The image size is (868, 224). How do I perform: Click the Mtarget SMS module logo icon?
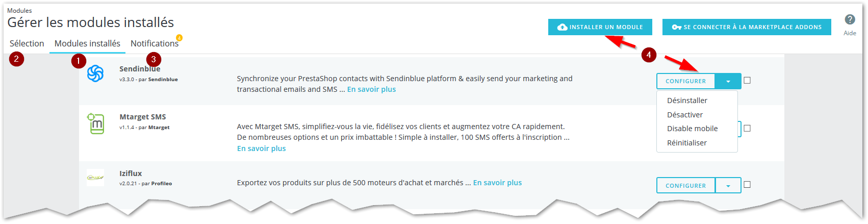[95, 123]
